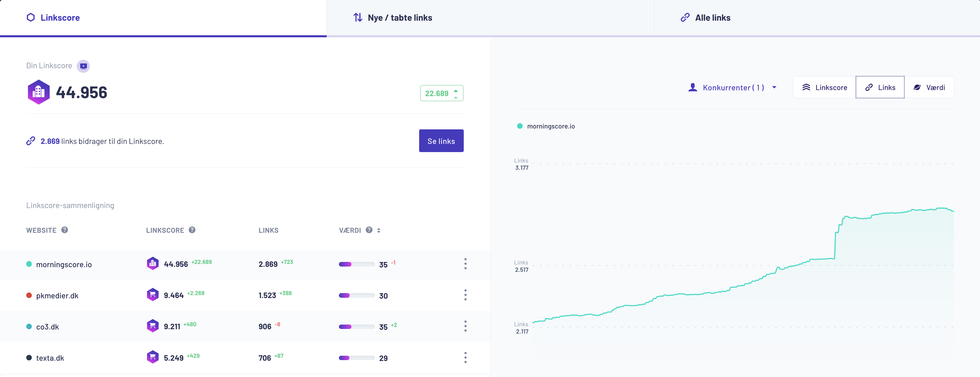Click co3.dk shop linkscore badge
Image resolution: width=980 pixels, height=377 pixels.
coord(153,326)
